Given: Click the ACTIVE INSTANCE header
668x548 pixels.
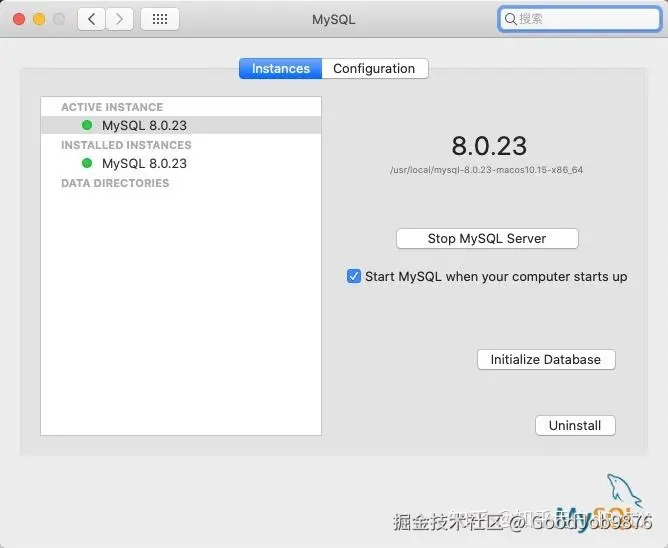Looking at the screenshot, I should [x=112, y=107].
